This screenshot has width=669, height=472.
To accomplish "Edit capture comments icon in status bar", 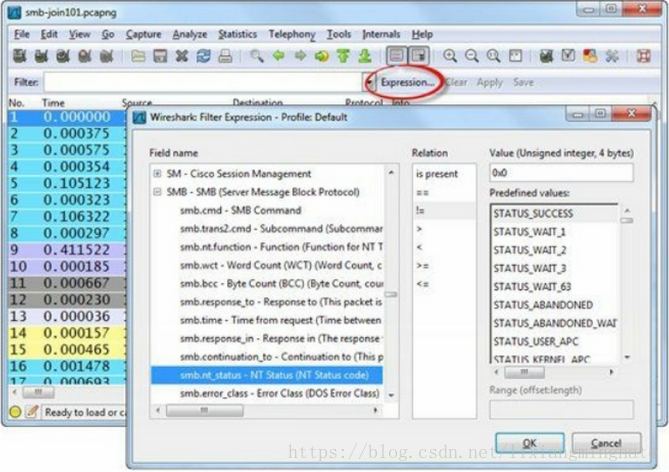I will (32, 412).
